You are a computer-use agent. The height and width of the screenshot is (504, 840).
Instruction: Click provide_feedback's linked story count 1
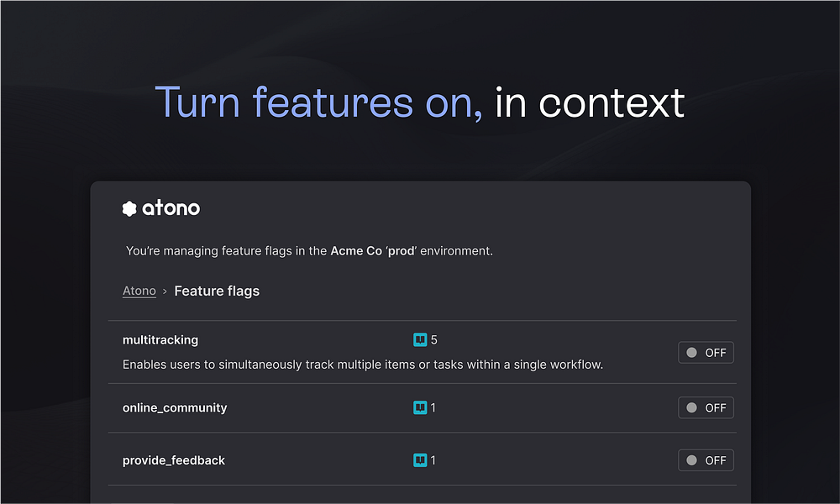[x=433, y=460]
